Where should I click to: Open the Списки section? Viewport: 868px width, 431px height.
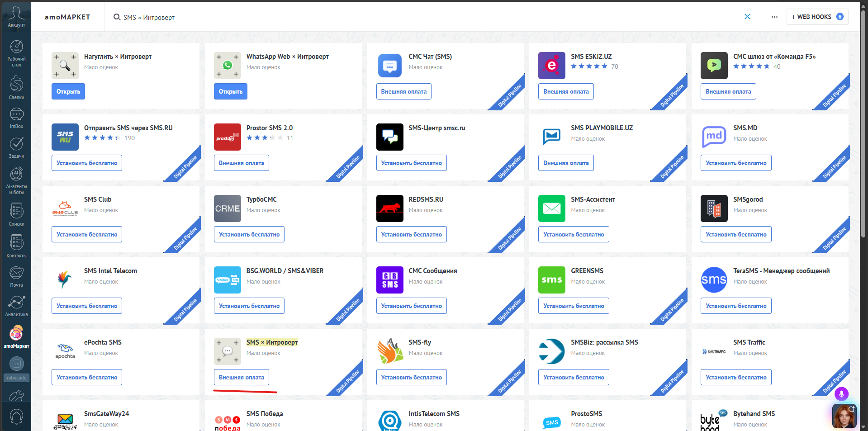16,214
